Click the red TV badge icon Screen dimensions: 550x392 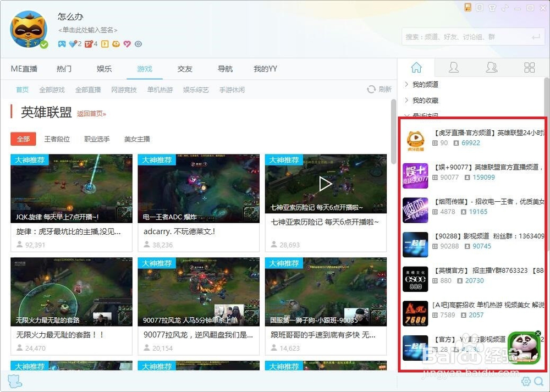point(89,44)
